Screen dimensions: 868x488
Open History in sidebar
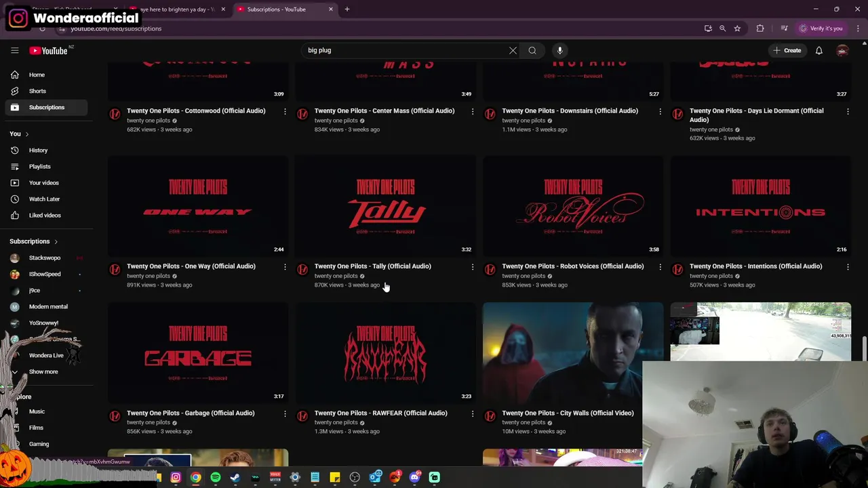[46, 150]
